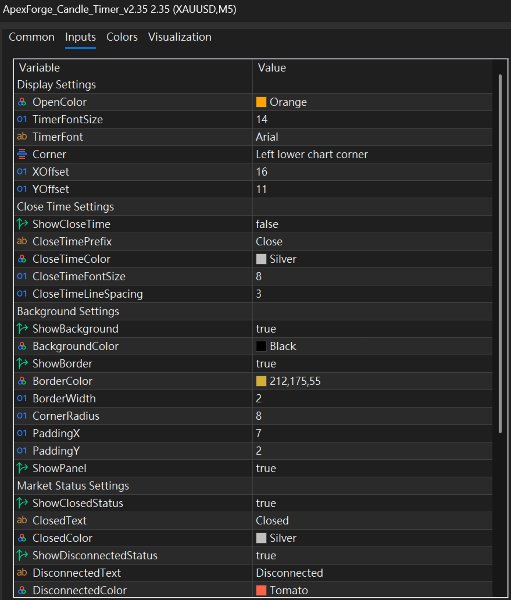Click the color icon beside BackgroundColor
This screenshot has height=600, width=511.
click(x=22, y=346)
